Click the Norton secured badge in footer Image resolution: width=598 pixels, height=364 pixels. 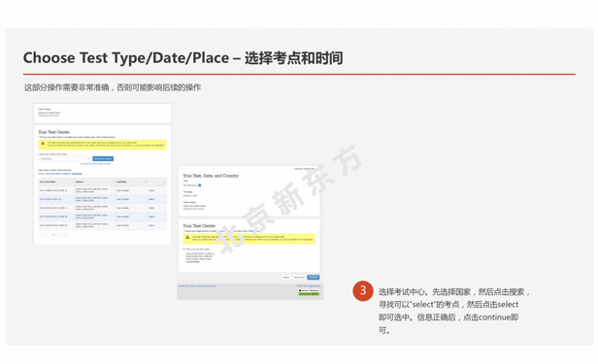(x=309, y=290)
